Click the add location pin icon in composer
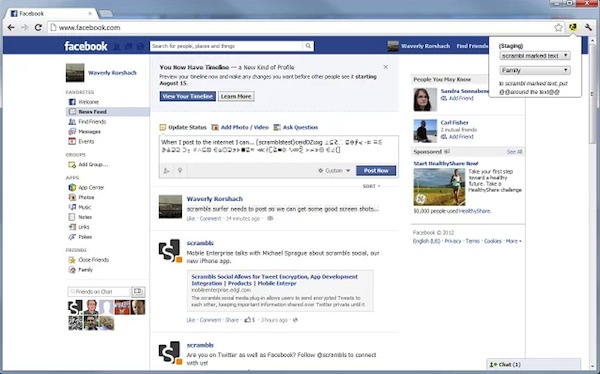The image size is (600, 374). (x=180, y=171)
